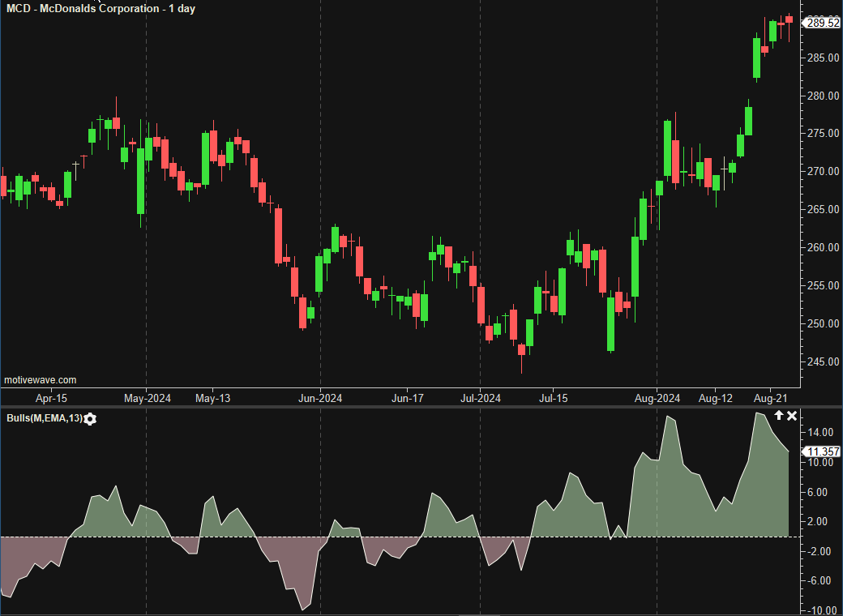Click the 245.00 price axis label

[x=821, y=361]
